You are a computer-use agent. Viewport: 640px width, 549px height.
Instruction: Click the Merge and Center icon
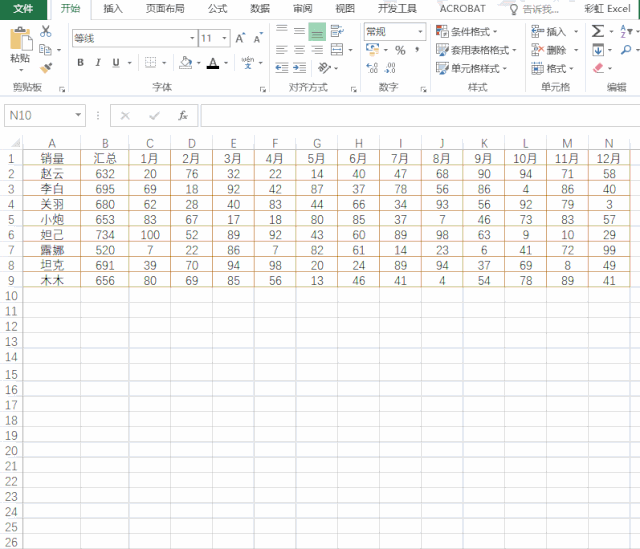pos(337,50)
